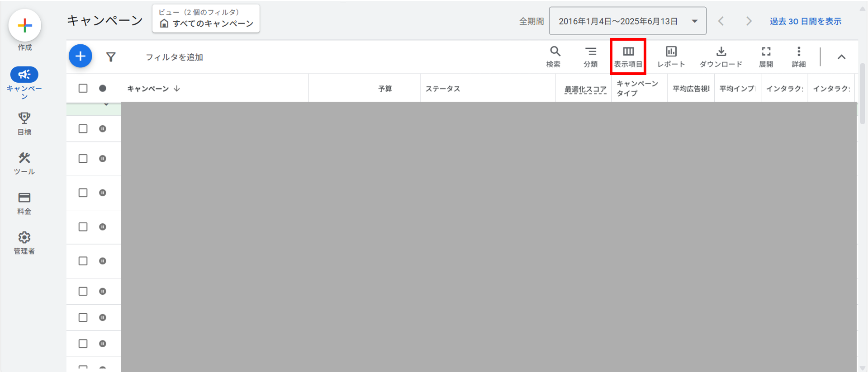Go to next date range arrow

[x=749, y=21]
